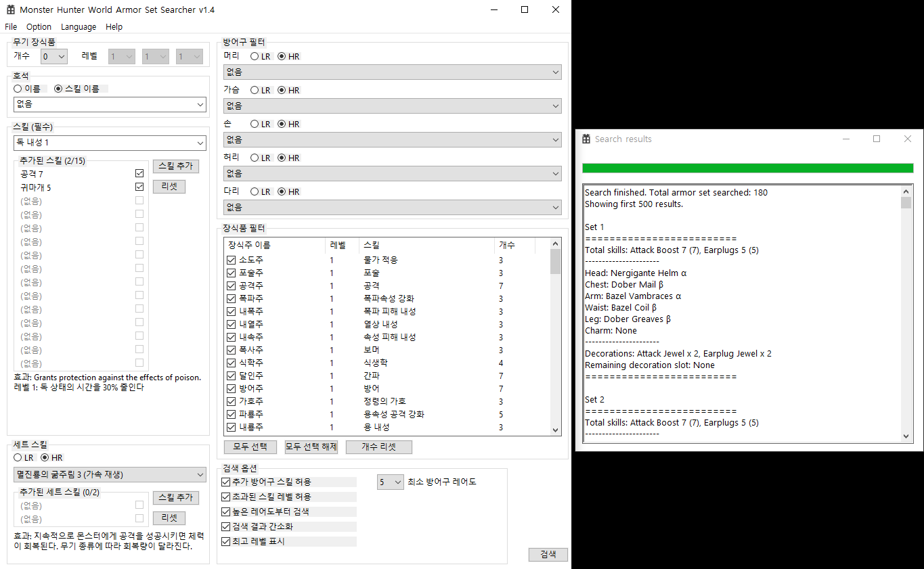Click the decoration list scroll down arrow

555,430
